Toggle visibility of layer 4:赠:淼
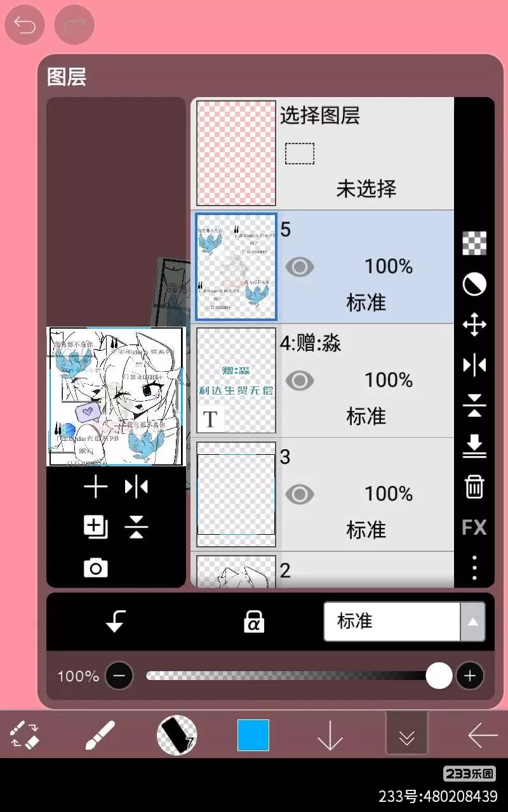 click(x=300, y=381)
